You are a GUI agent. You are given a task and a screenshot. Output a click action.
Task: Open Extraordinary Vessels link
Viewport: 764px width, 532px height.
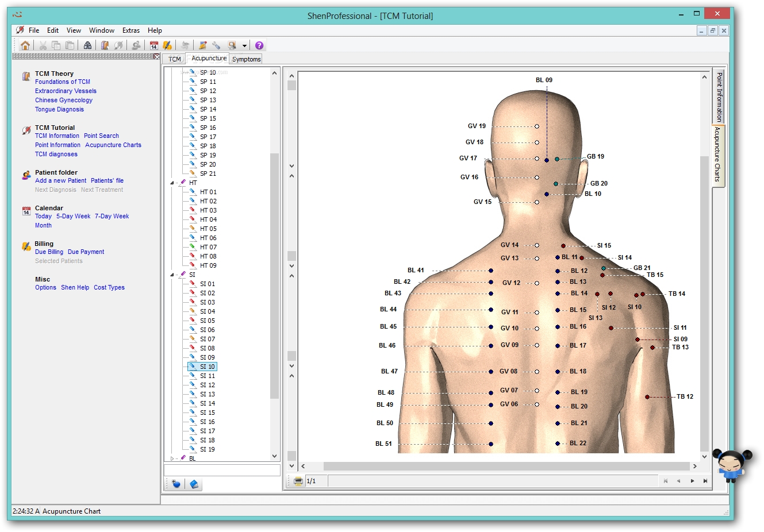pos(66,91)
